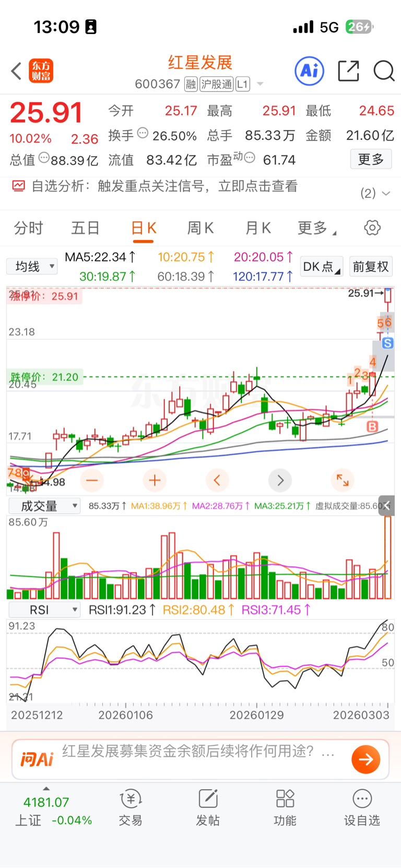Move chart left with orange arrow

pyautogui.click(x=217, y=480)
